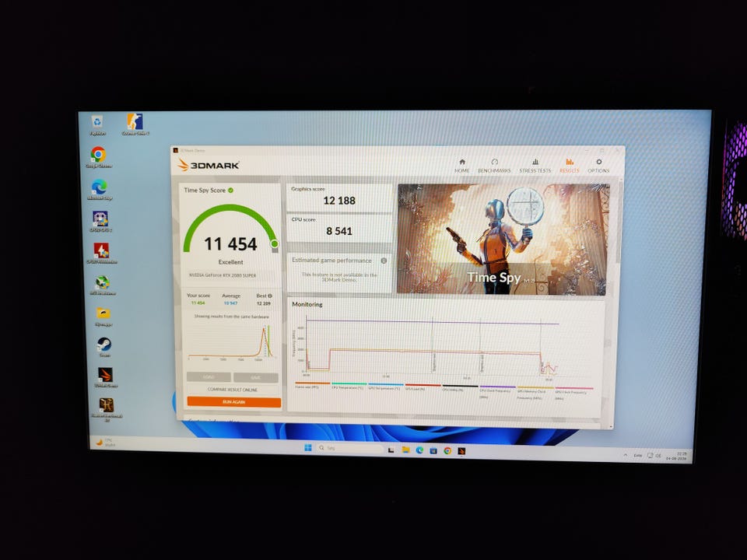The height and width of the screenshot is (560, 747).
Task: Toggle the GPU Temperature legend item
Action: pos(385,387)
